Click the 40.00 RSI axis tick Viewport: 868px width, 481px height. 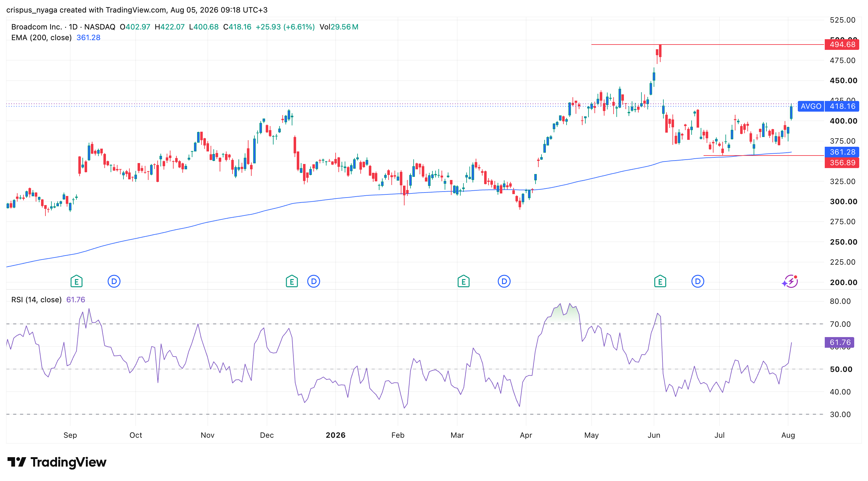pos(840,392)
